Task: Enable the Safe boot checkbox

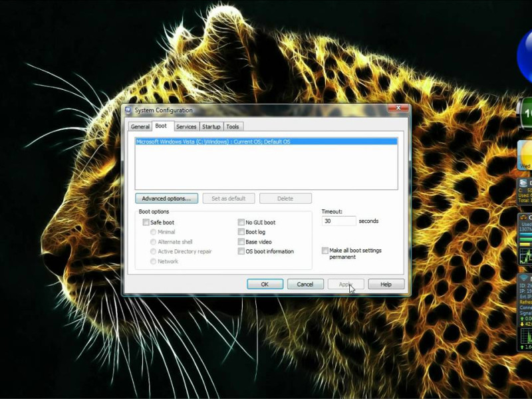Action: point(146,222)
